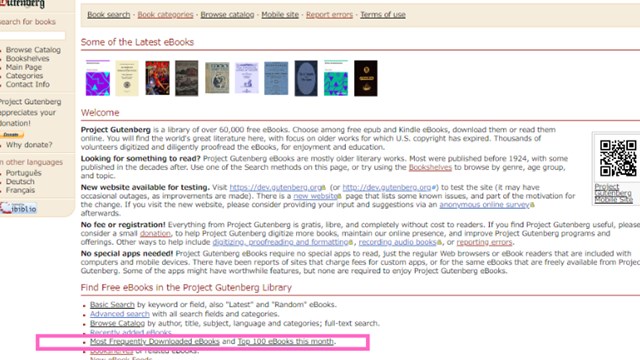The image size is (640, 360).
Task: Open the https://dev.gutenberg.org link
Action: (x=276, y=187)
